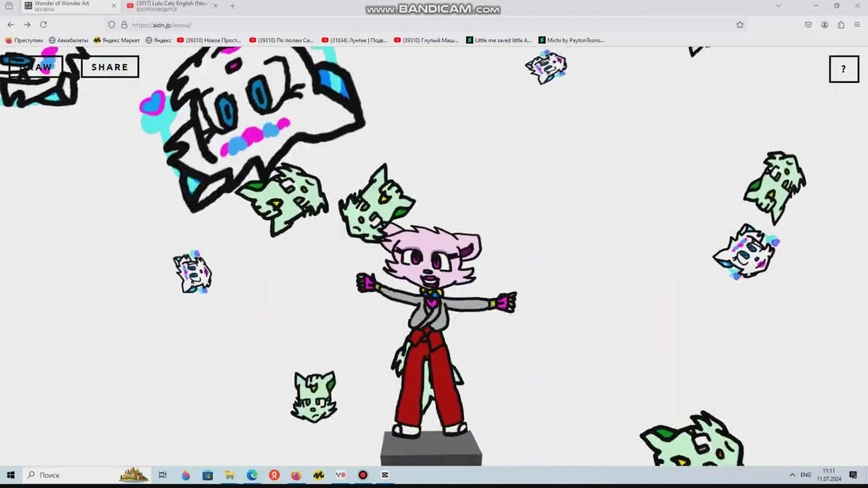Reload the current page
Screen dimensions: 868x488
[44, 24]
